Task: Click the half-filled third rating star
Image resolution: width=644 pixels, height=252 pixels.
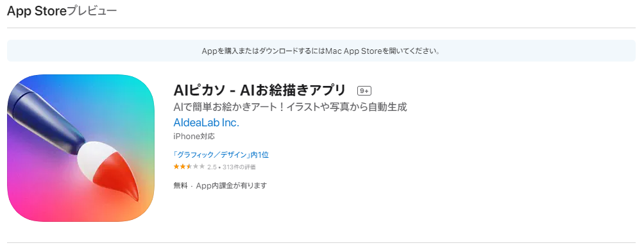Action: (x=189, y=166)
